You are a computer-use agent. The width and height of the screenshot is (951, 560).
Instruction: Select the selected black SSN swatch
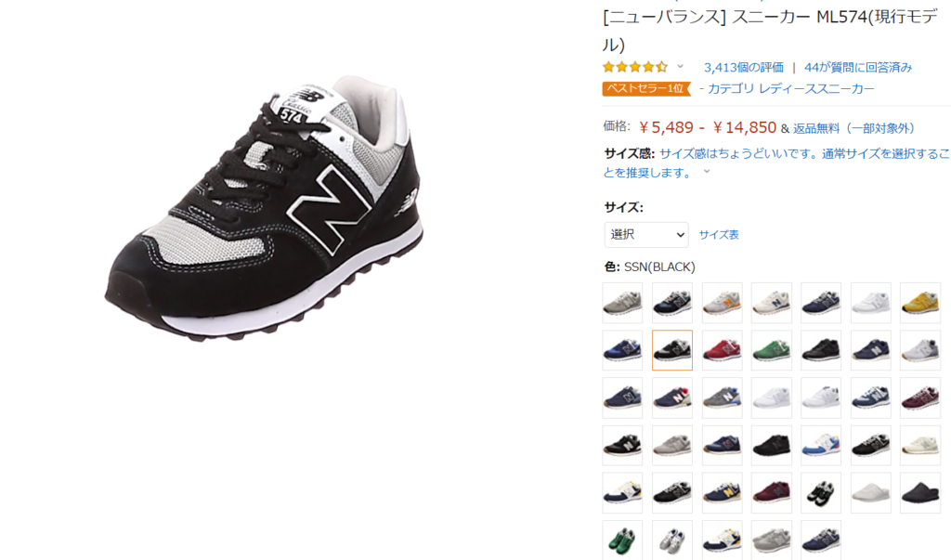tap(672, 350)
